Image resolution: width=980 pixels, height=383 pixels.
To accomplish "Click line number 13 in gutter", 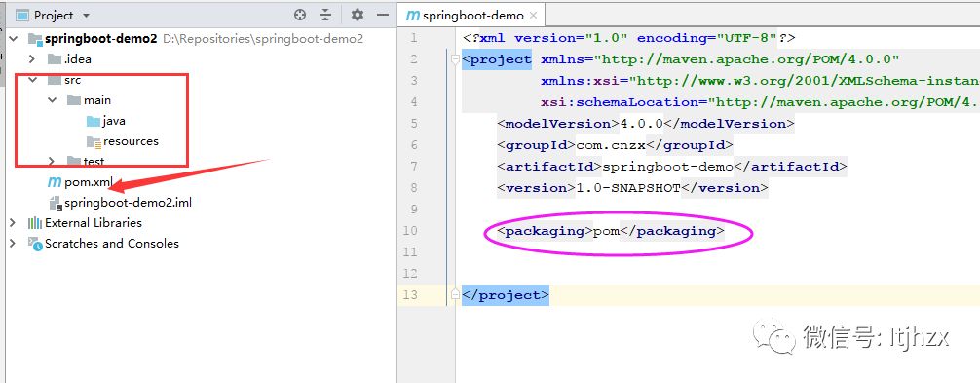I will (410, 295).
